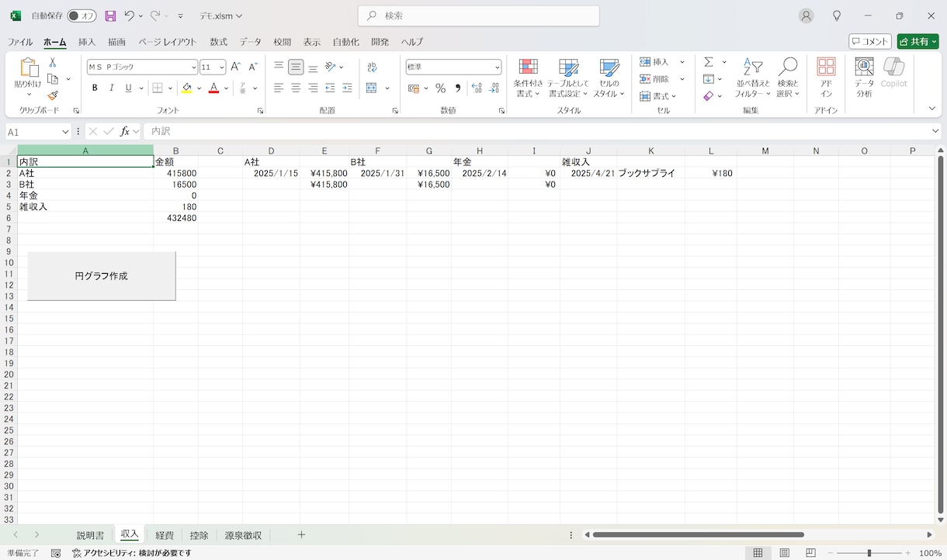This screenshot has height=560, width=947.
Task: Open the ファイル (File) menu tab
Action: (20, 42)
